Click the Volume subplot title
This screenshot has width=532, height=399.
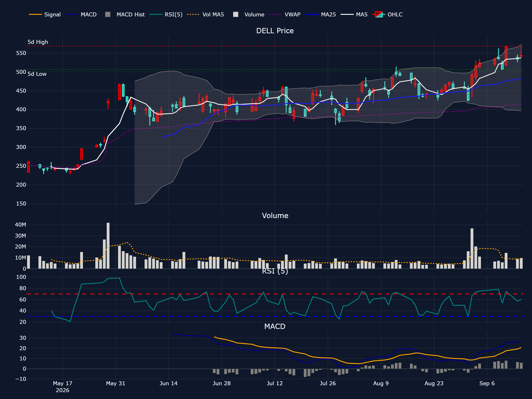click(x=275, y=215)
